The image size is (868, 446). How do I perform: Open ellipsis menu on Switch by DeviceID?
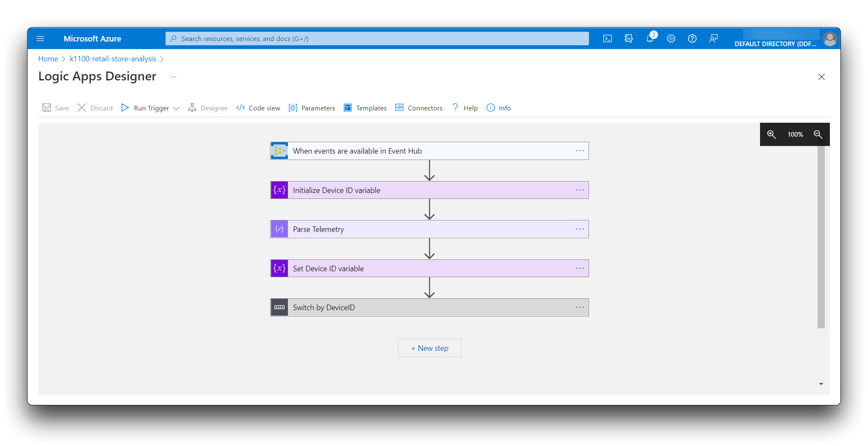point(580,307)
